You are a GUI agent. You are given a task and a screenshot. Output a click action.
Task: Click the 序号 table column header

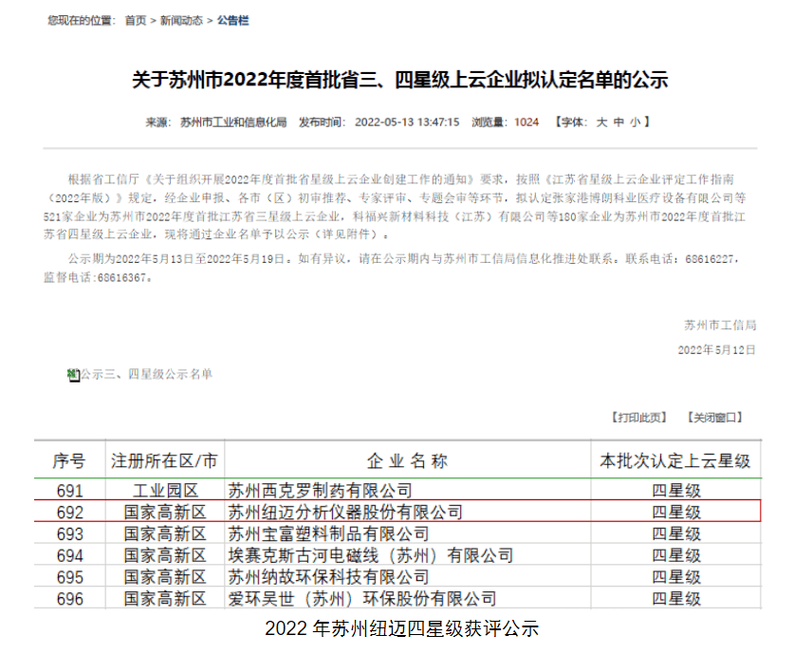[68, 461]
